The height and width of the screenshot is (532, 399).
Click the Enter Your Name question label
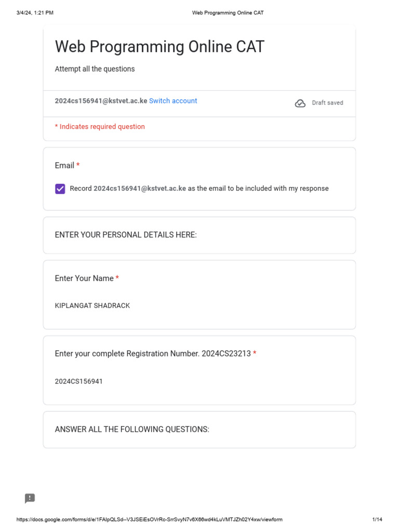84,278
